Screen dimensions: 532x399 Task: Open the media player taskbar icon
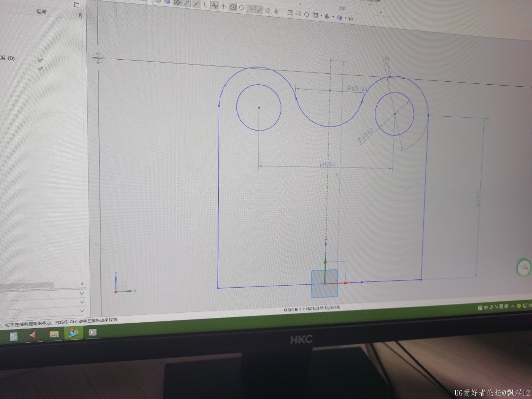pos(92,332)
